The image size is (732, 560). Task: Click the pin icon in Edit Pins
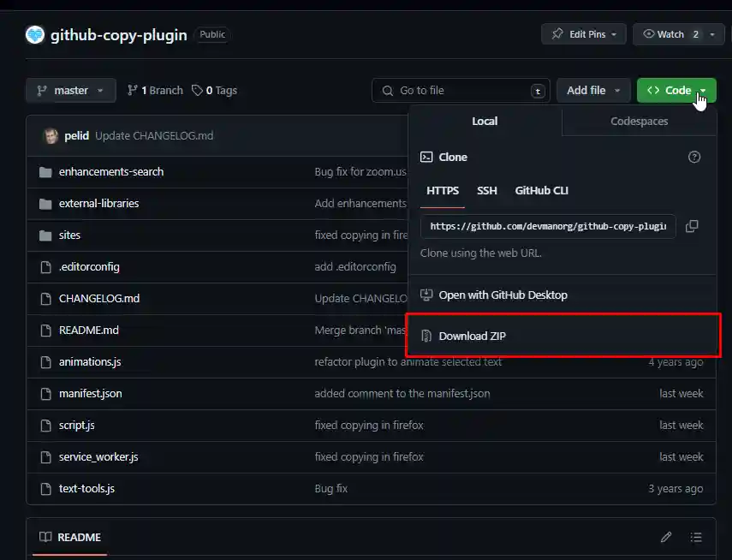(x=557, y=34)
